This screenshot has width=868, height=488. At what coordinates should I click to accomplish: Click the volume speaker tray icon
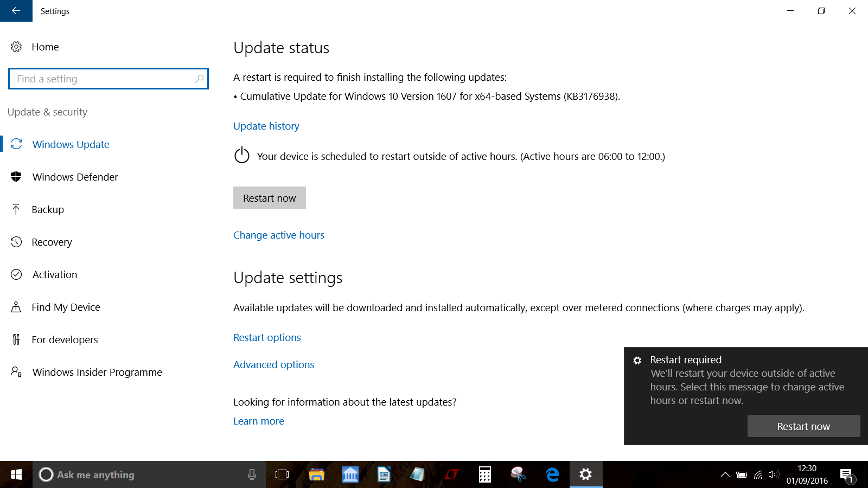click(x=774, y=474)
